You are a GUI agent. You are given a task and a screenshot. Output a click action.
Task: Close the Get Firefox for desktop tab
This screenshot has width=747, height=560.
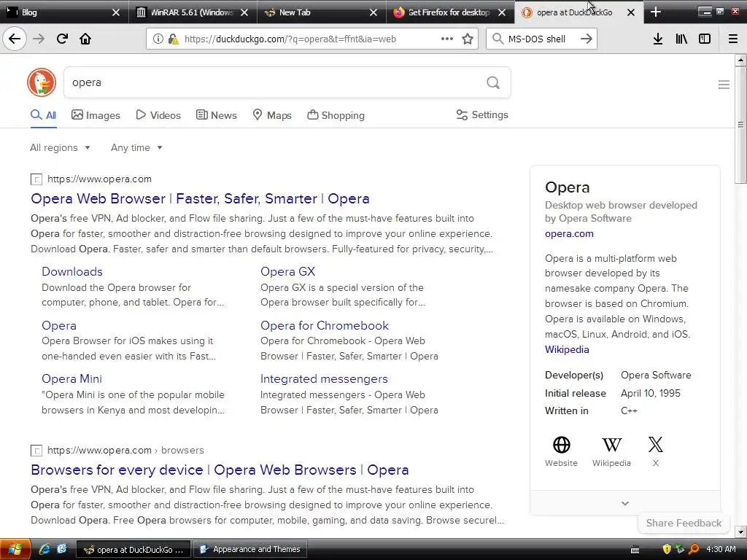pyautogui.click(x=502, y=12)
